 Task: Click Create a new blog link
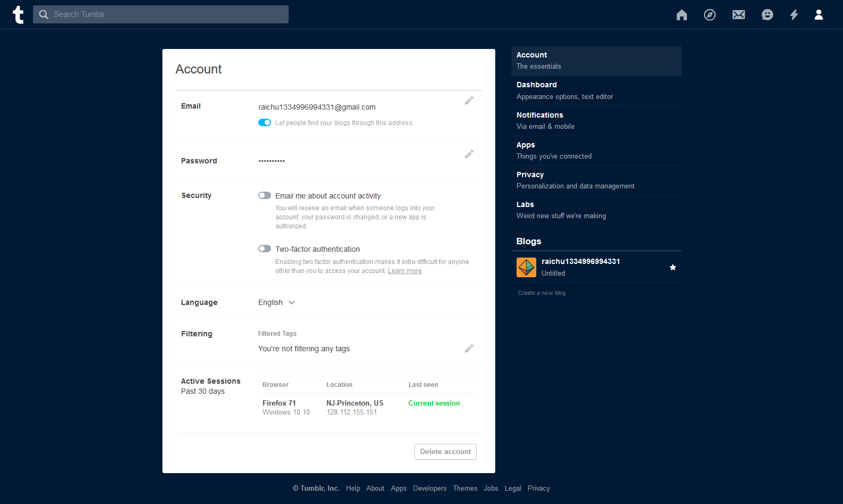[x=542, y=293]
